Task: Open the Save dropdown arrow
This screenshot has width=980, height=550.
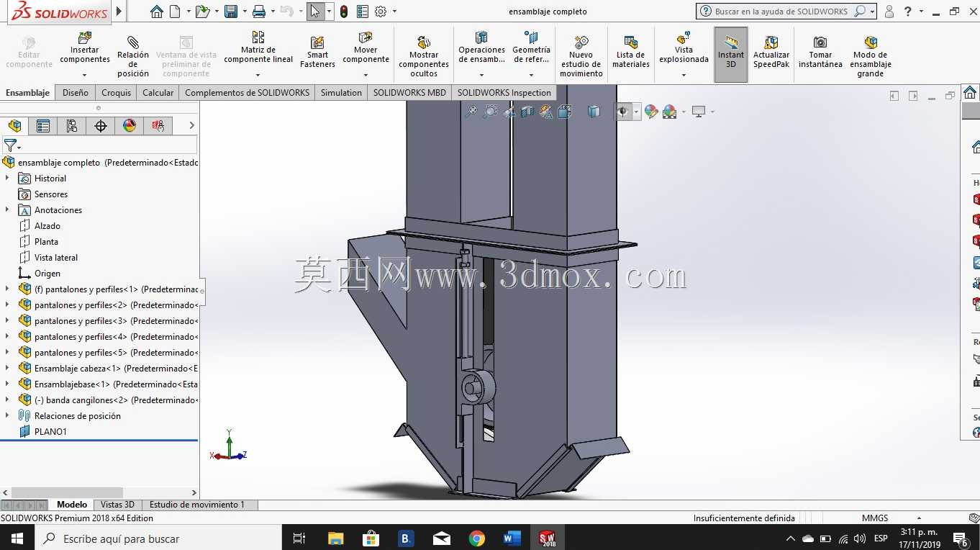Action: [x=245, y=12]
